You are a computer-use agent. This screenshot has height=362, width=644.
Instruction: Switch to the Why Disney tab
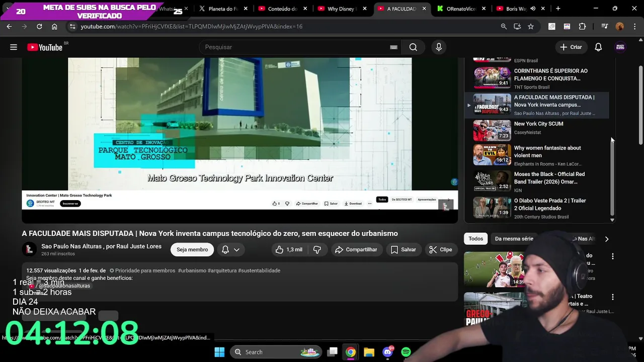[342, 9]
